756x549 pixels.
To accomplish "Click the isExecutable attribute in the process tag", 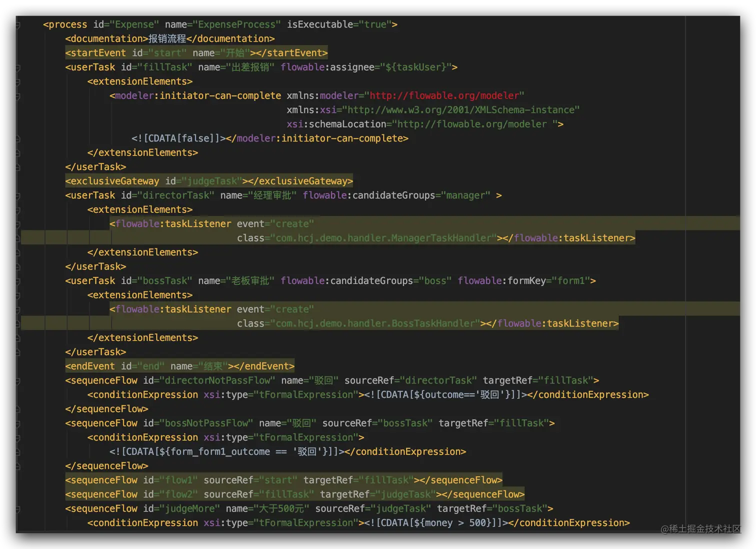I will click(x=320, y=24).
